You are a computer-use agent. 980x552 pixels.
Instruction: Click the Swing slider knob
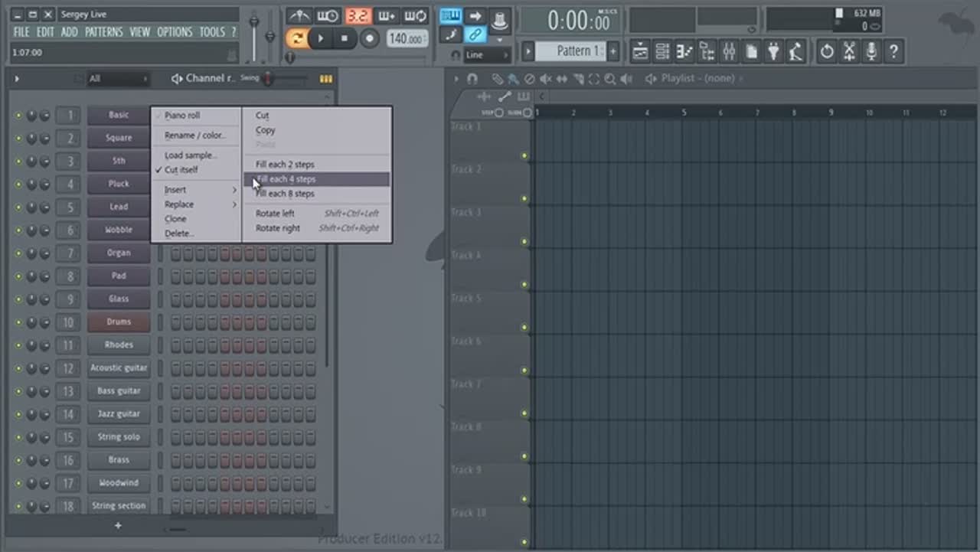(268, 78)
